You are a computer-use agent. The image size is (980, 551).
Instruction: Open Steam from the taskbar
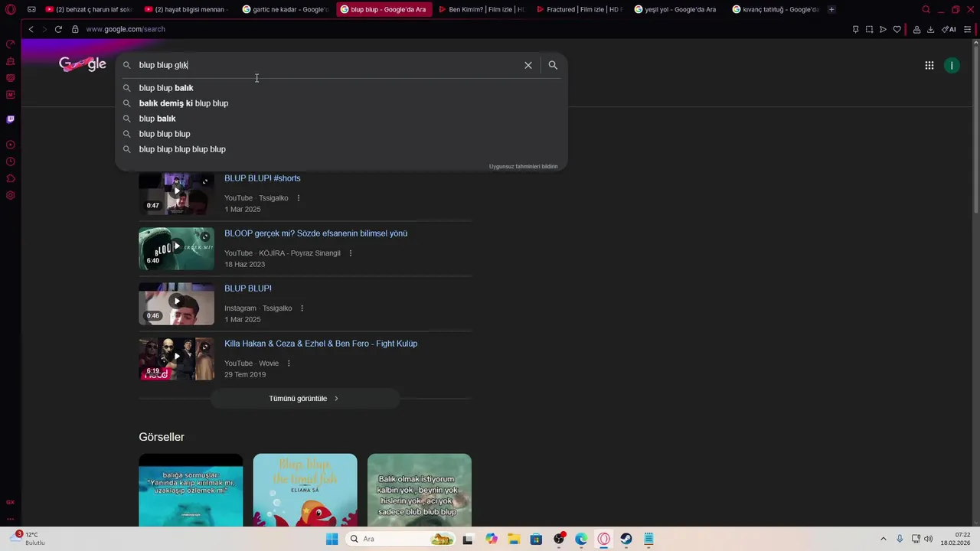click(x=626, y=539)
